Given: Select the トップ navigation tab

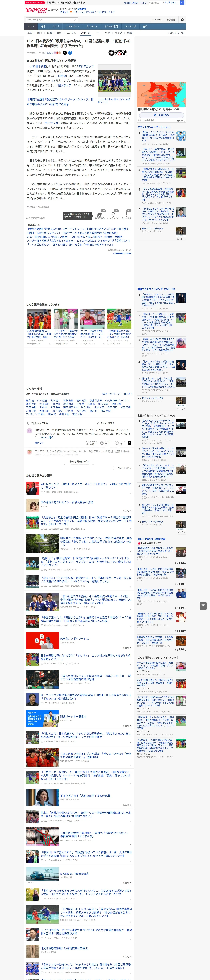Looking at the screenshot, I should click(31, 26).
